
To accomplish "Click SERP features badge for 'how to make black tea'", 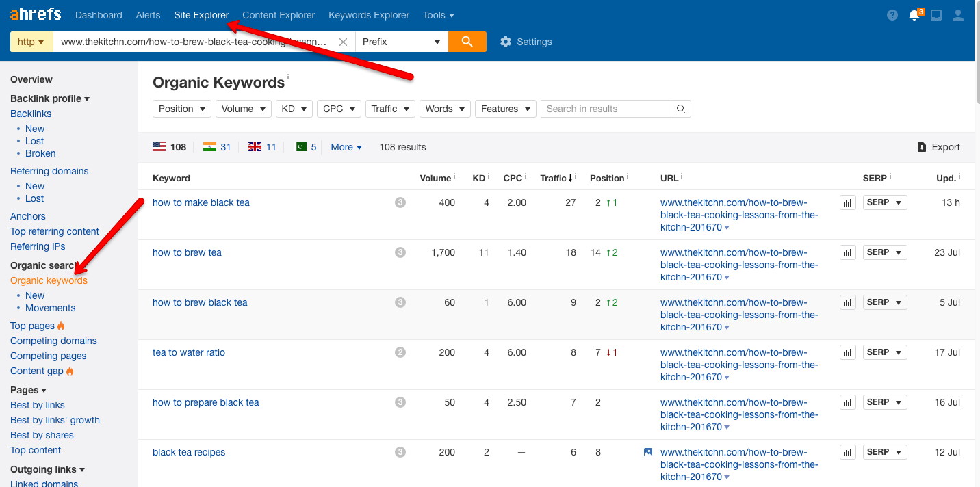I will click(400, 202).
